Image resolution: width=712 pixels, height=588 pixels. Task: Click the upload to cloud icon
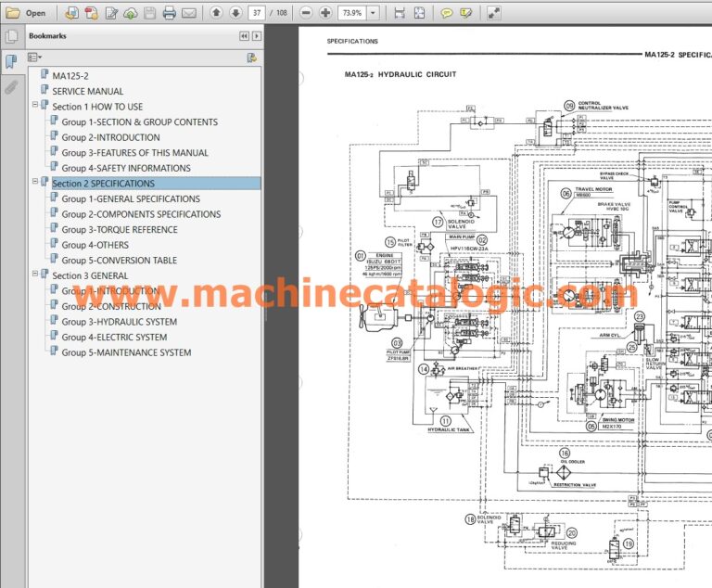pyautogui.click(x=131, y=13)
